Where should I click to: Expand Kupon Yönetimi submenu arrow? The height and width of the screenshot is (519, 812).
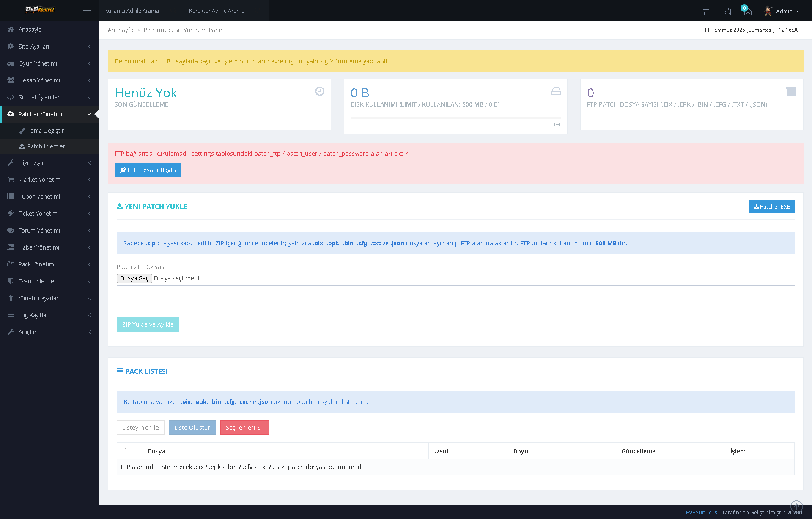[89, 197]
